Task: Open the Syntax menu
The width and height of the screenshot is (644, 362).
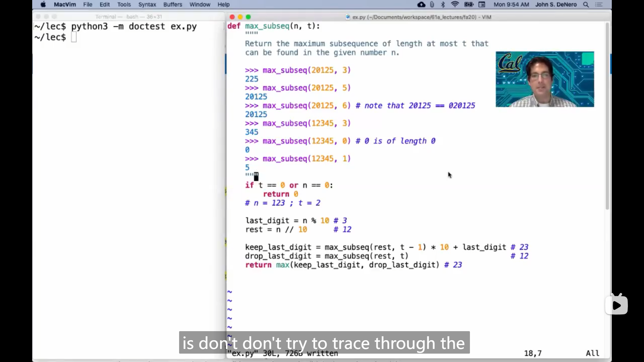Action: 147,4
